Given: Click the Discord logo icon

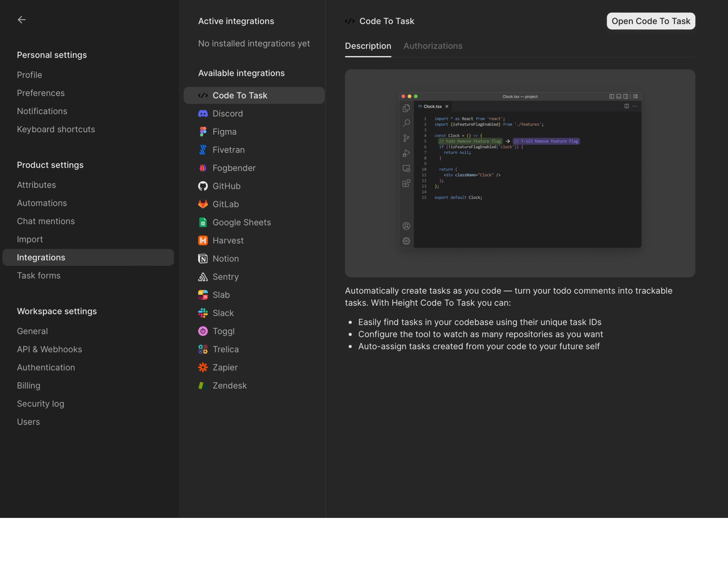Looking at the screenshot, I should click(203, 114).
